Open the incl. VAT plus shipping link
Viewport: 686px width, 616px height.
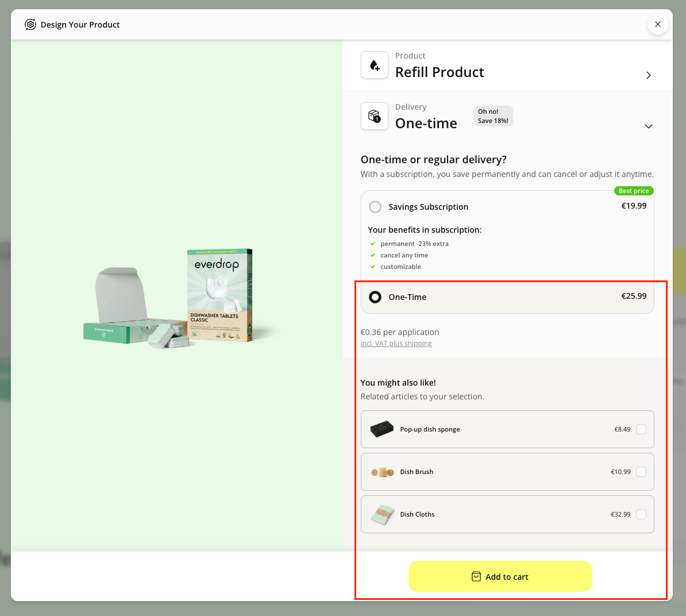point(396,344)
